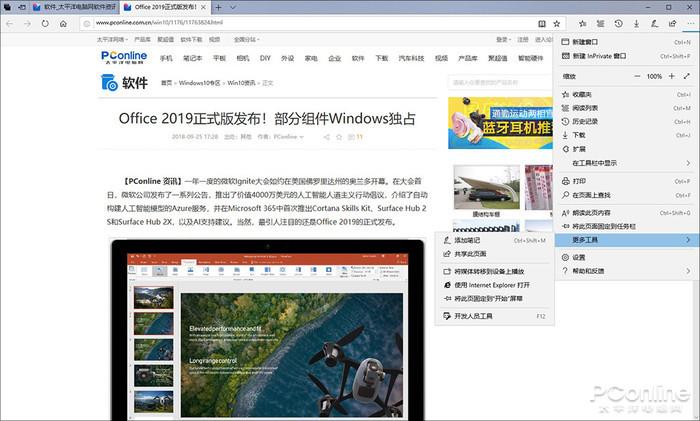Zoom in with the plus button
The width and height of the screenshot is (700, 421).
coord(671,76)
